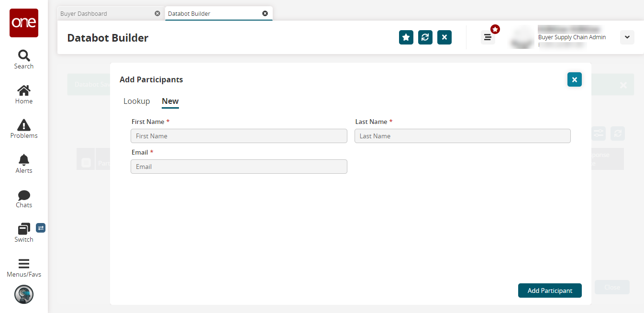Focus the First Name field
The image size is (644, 313).
point(239,136)
